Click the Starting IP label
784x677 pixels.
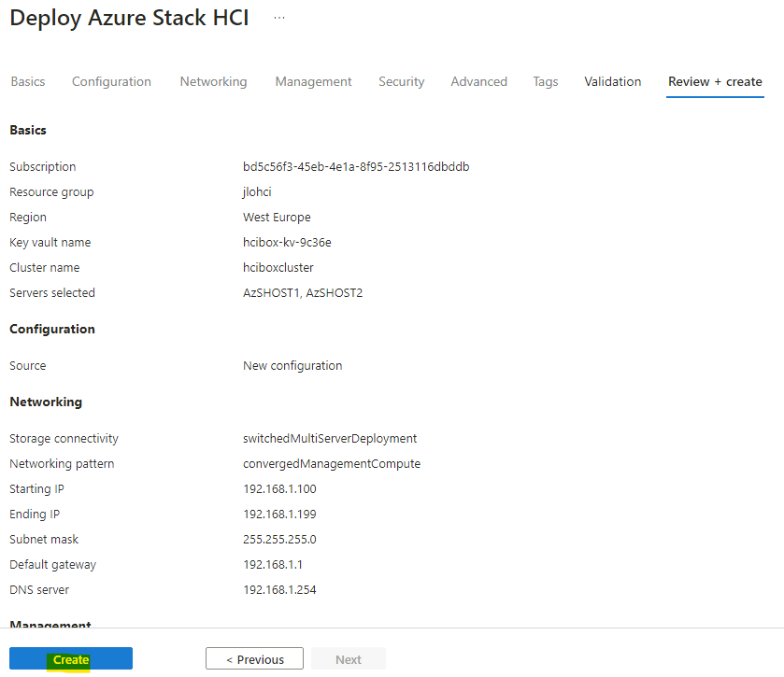coord(36,489)
